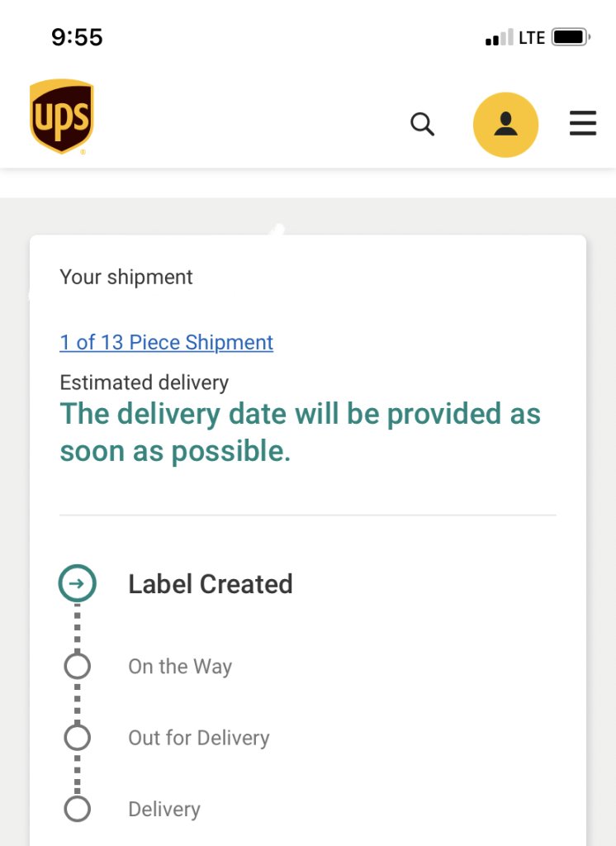Screen dimensions: 616x846
Task: Tap the green estimated delivery message
Action: pyautogui.click(x=300, y=432)
